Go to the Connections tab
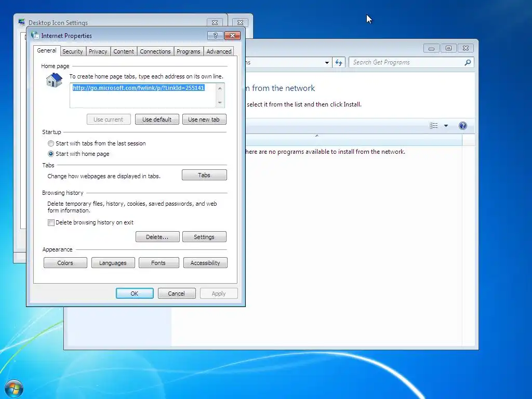Viewport: 532px width, 399px height. click(155, 51)
